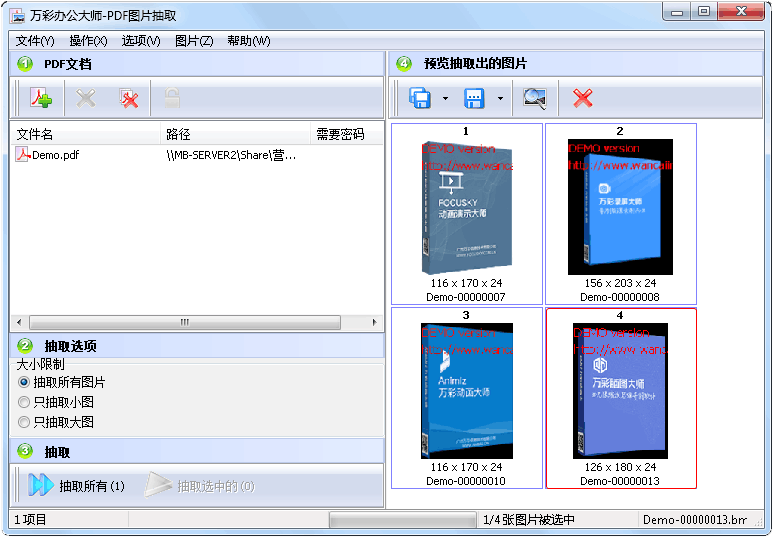Click the save selected image icon

coord(474,98)
